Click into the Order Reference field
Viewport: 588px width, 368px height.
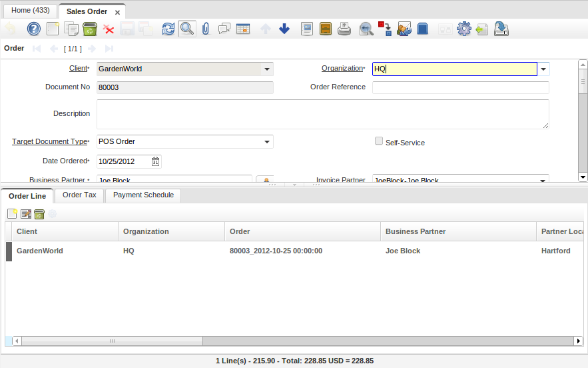460,87
